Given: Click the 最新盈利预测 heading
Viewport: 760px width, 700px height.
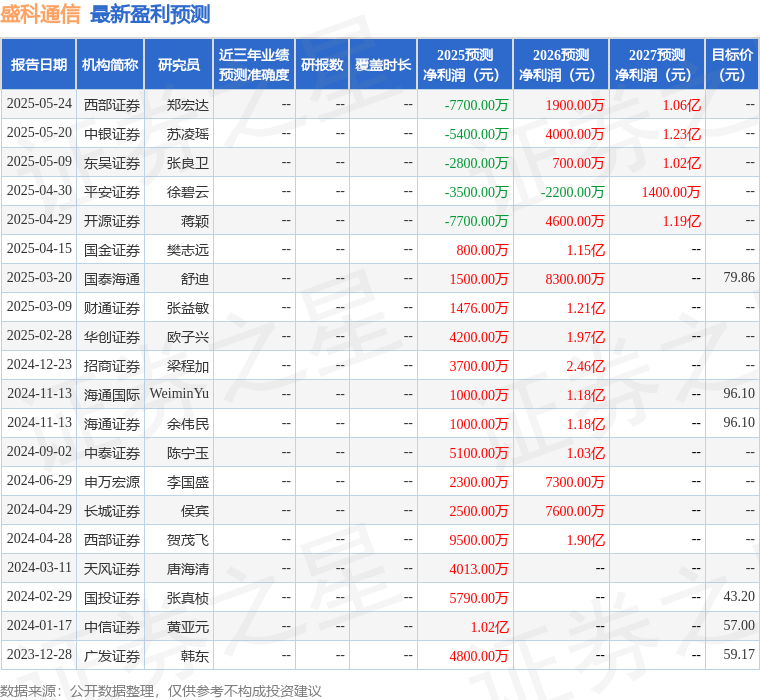Looking at the screenshot, I should click(x=150, y=15).
